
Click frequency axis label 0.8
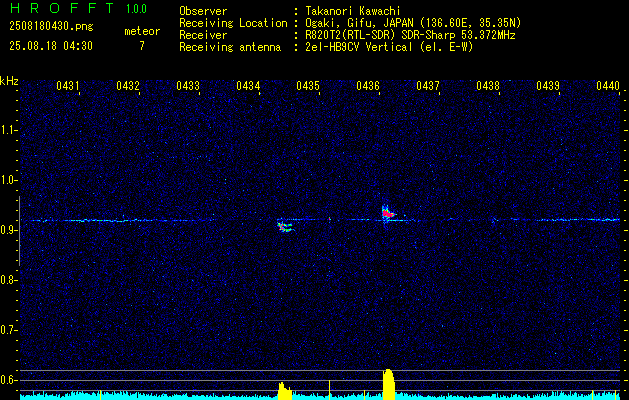point(8,280)
